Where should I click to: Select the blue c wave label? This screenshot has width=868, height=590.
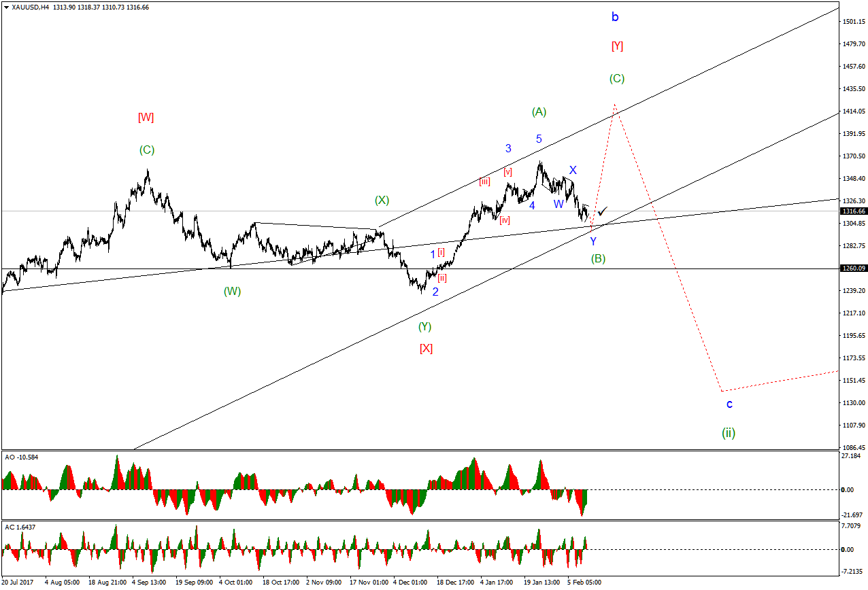[x=729, y=404]
